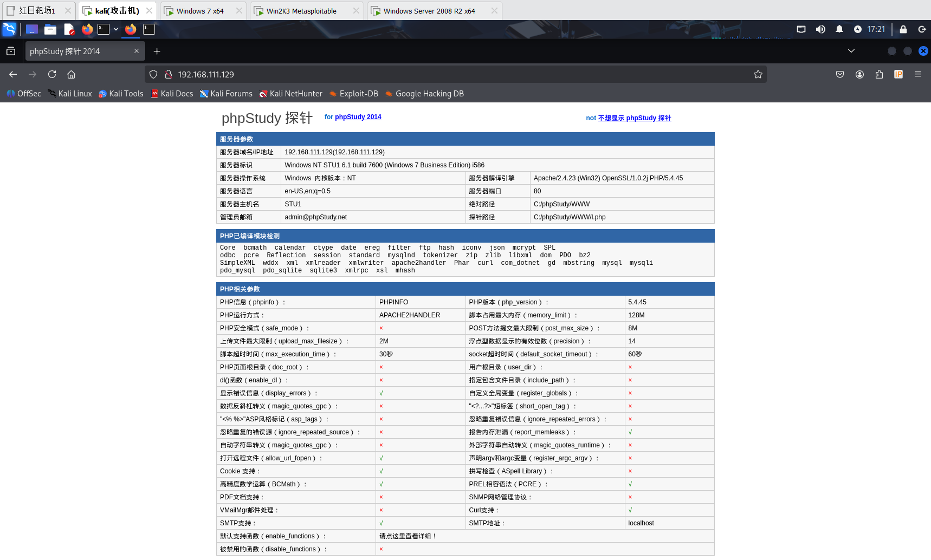931x560 pixels.
Task: Reload the current page
Action: (52, 74)
